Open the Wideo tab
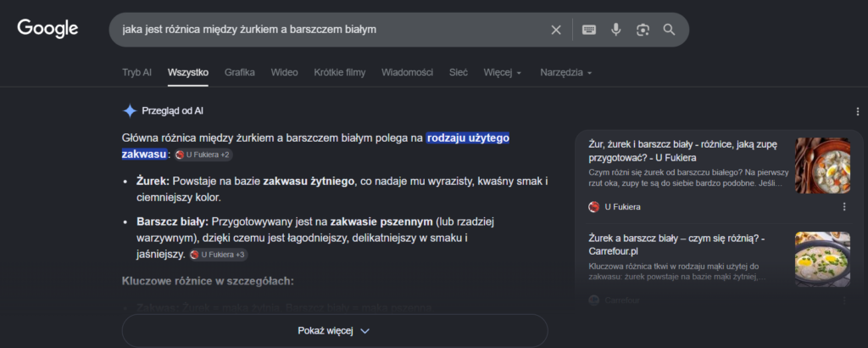Screen dimensions: 868x348 click(x=284, y=73)
